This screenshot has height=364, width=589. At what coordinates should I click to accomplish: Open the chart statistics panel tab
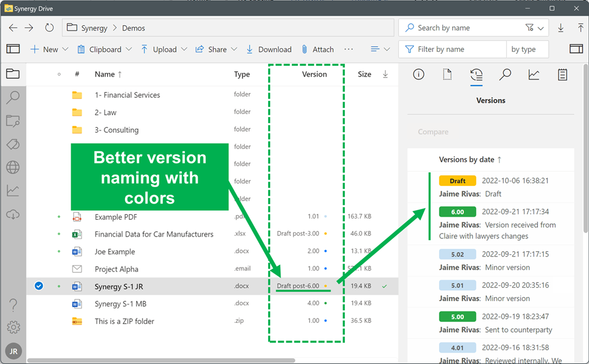(534, 75)
